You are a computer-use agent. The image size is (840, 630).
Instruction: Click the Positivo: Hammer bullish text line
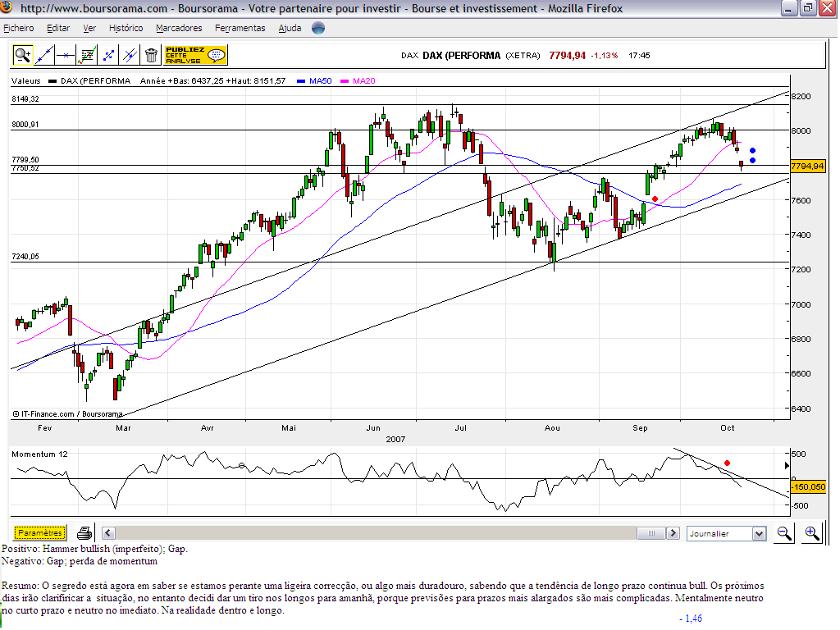(95, 549)
